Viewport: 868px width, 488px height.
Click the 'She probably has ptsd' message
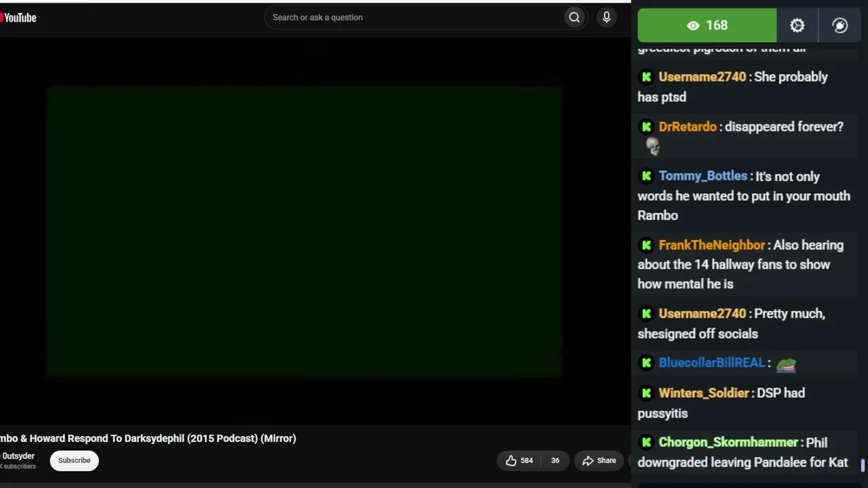click(x=732, y=87)
